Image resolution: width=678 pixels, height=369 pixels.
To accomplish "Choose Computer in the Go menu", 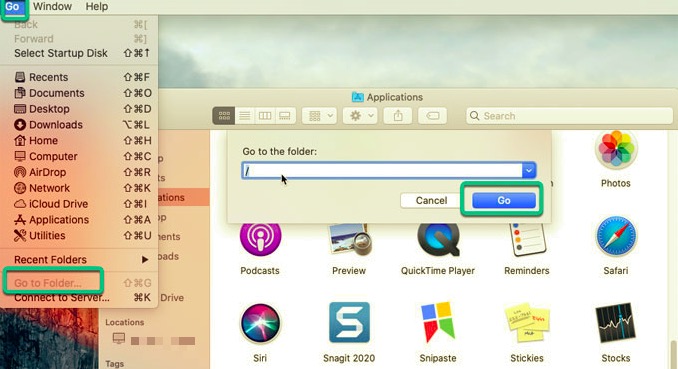I will click(x=79, y=156).
